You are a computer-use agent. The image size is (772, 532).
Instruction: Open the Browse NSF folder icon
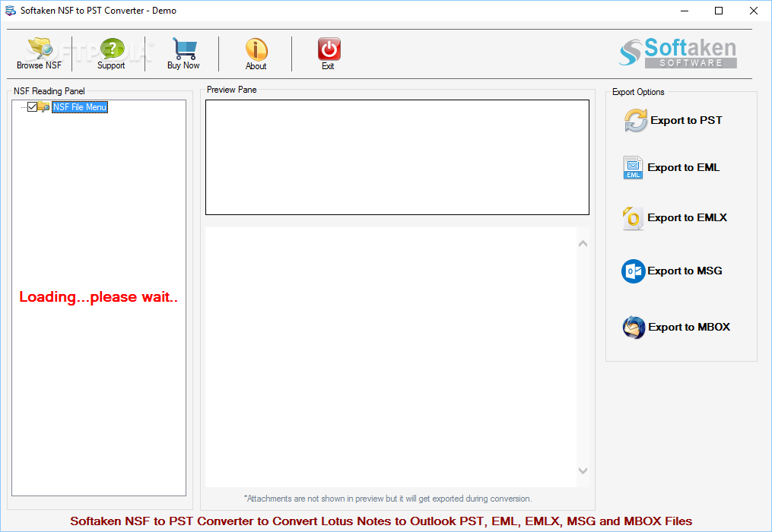40,48
